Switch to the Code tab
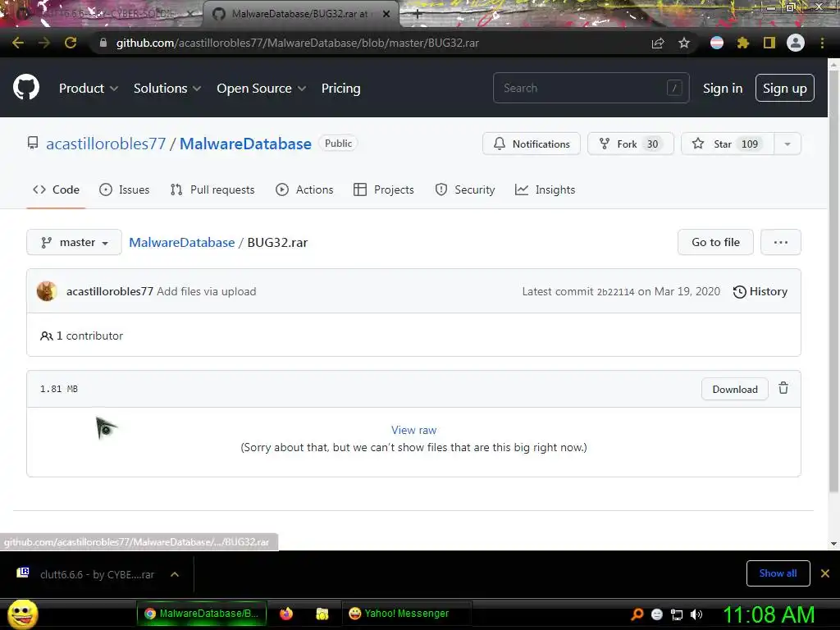 coord(56,189)
